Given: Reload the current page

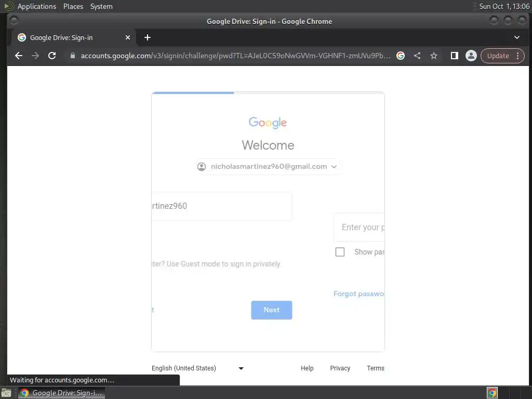Looking at the screenshot, I should (52, 56).
